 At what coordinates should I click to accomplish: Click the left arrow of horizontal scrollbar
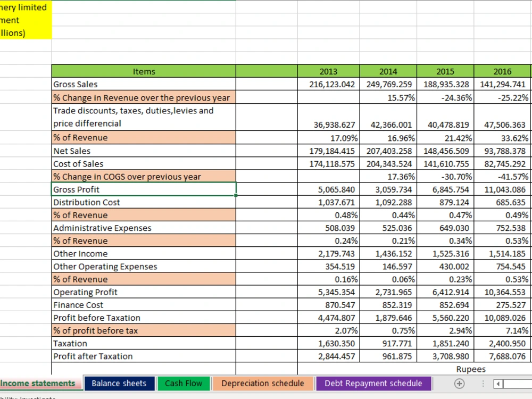click(498, 384)
